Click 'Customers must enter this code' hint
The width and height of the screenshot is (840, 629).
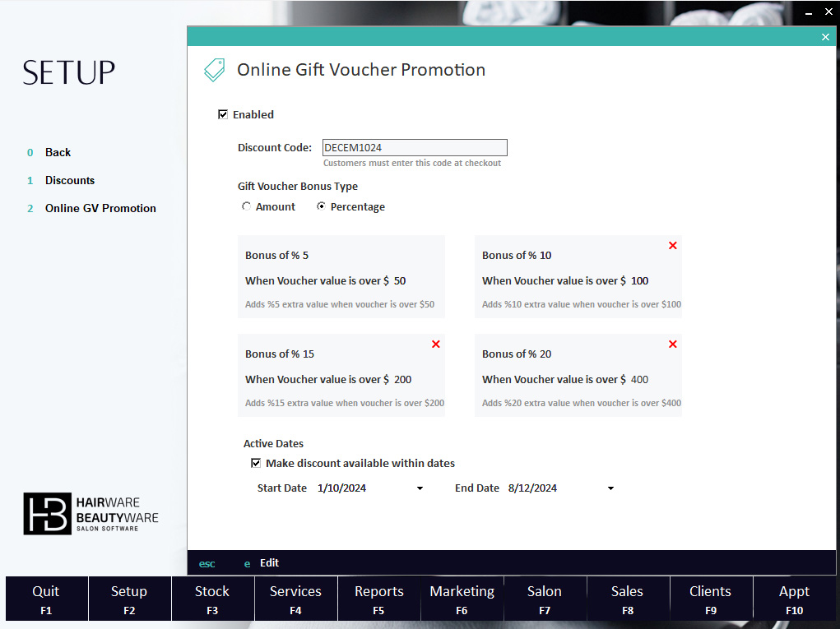coord(412,164)
